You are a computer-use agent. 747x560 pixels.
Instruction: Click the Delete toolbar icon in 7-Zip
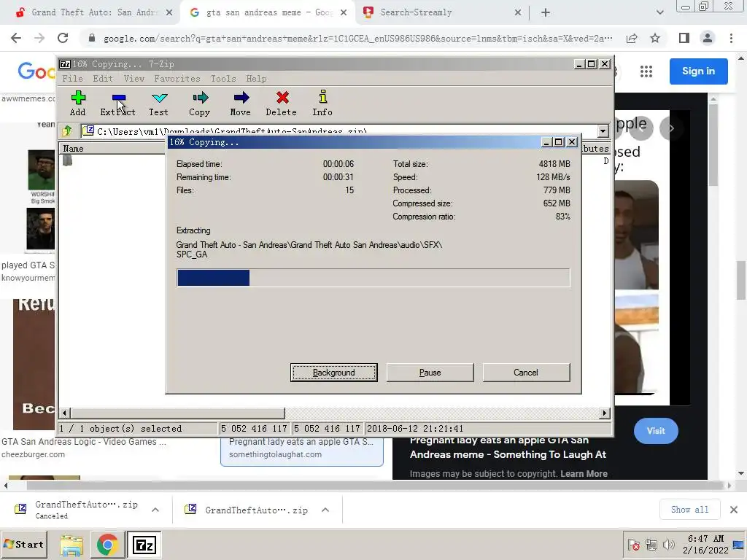tap(282, 104)
